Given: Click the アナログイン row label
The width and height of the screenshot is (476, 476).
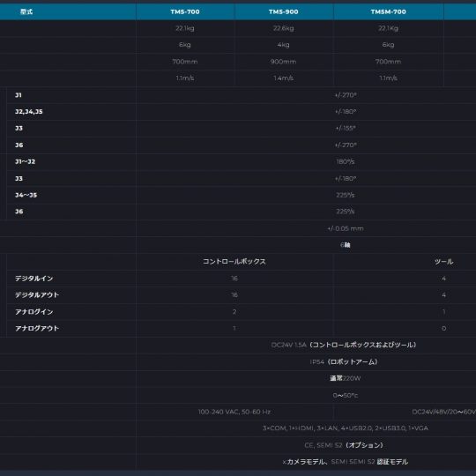Looking at the screenshot, I should [34, 312].
